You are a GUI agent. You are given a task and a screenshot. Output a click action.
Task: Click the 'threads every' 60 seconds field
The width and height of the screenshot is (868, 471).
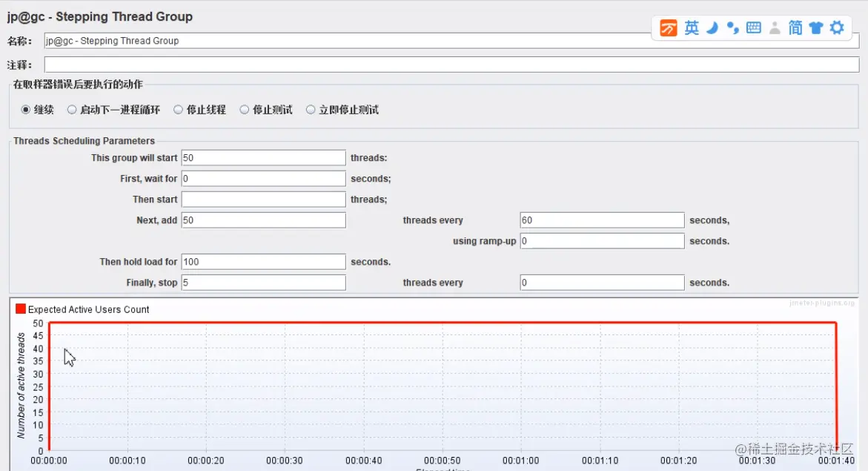tap(603, 220)
